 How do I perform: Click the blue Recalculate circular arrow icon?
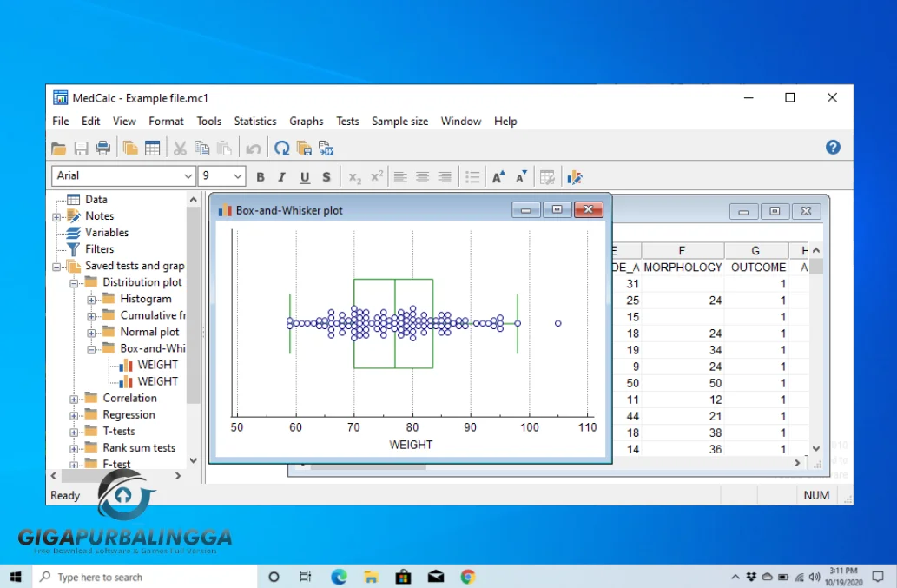coord(281,149)
